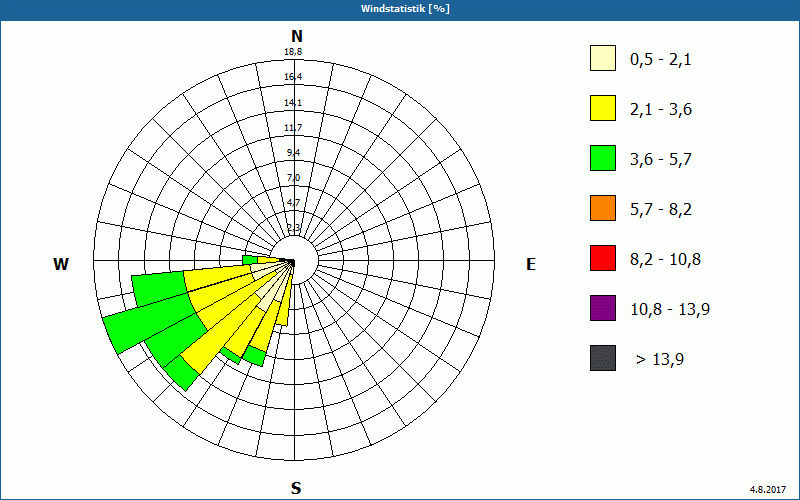
Task: Click the 14,1 radial axis value
Action: (293, 103)
